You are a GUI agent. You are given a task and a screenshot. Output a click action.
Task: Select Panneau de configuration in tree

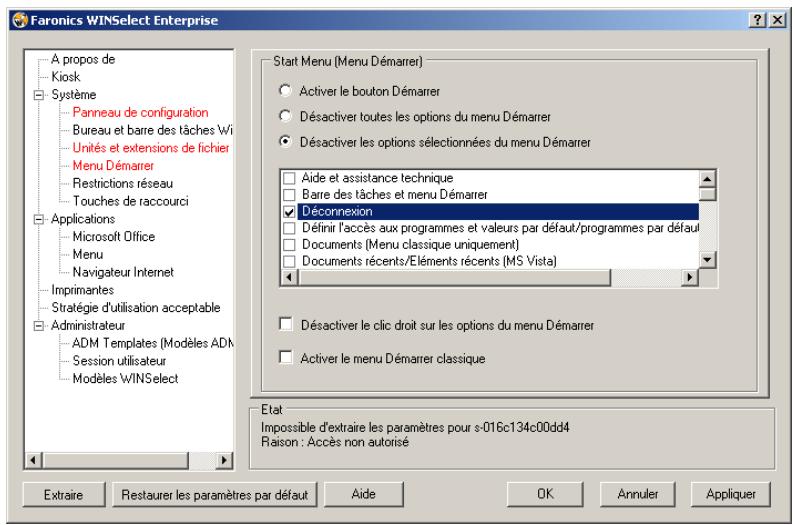pyautogui.click(x=140, y=113)
